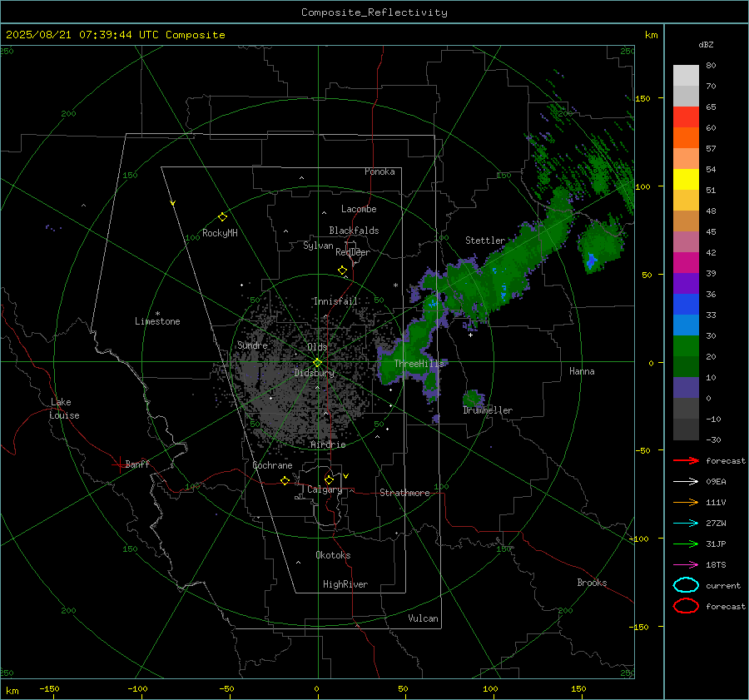Click the cyan 27ZW arrow in legend
This screenshot has height=700, width=749.
pyautogui.click(x=686, y=524)
